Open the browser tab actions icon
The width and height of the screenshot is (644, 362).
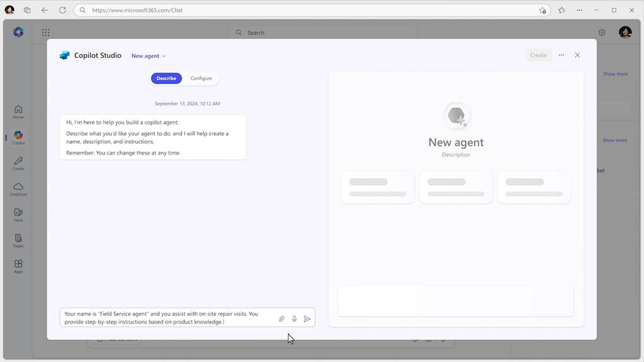(x=27, y=10)
